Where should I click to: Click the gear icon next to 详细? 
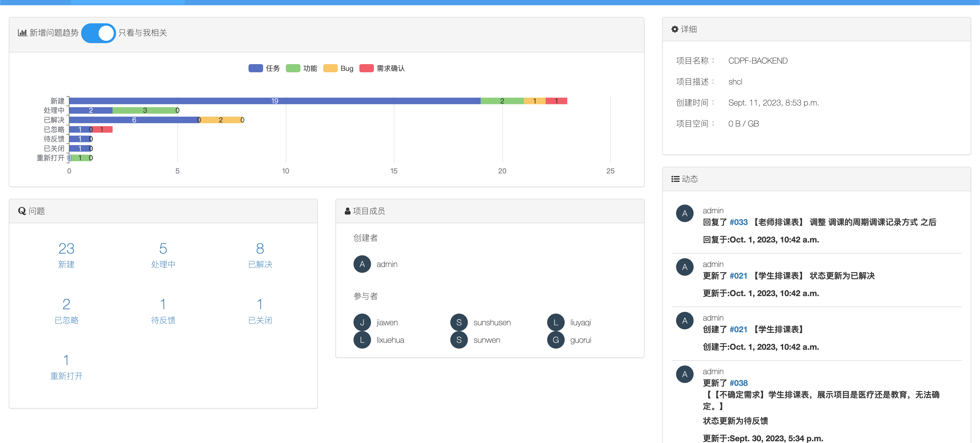pyautogui.click(x=675, y=29)
